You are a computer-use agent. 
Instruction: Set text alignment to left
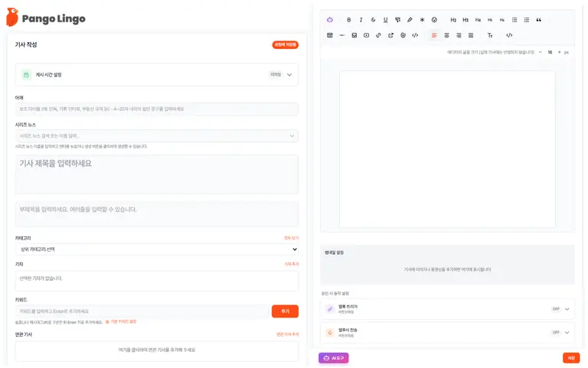434,35
